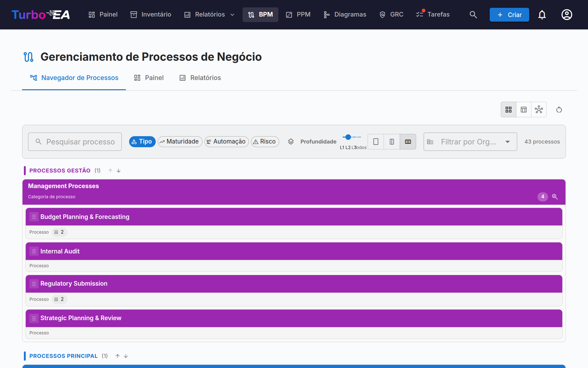The height and width of the screenshot is (368, 588).
Task: Click the 4 child-count badge
Action: (543, 197)
